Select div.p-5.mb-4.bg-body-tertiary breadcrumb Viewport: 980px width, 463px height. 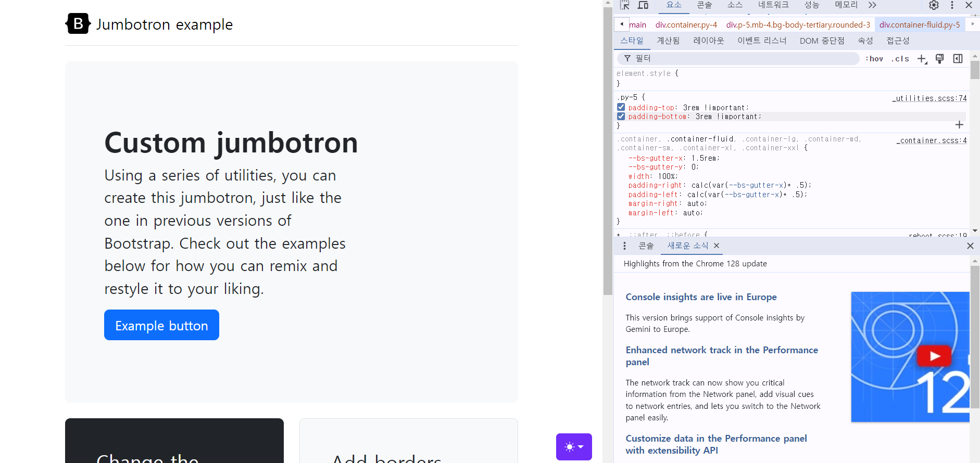click(798, 24)
